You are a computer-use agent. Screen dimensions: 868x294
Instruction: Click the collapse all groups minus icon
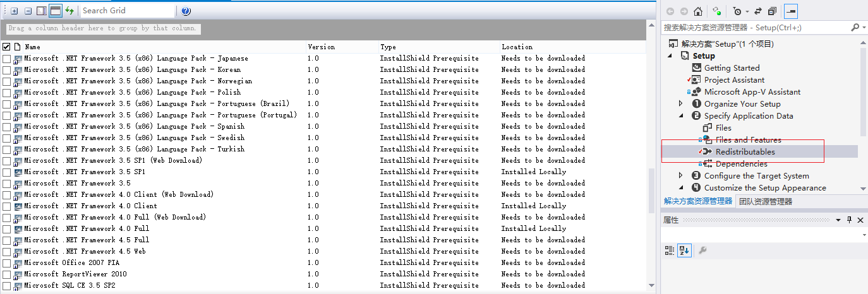pyautogui.click(x=28, y=11)
